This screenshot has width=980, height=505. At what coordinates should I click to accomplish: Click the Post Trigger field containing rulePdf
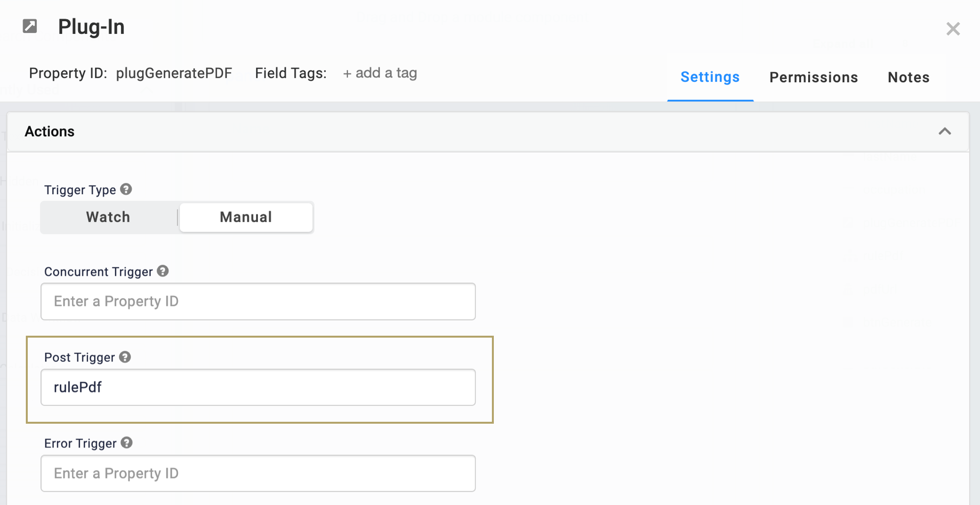[x=258, y=387]
